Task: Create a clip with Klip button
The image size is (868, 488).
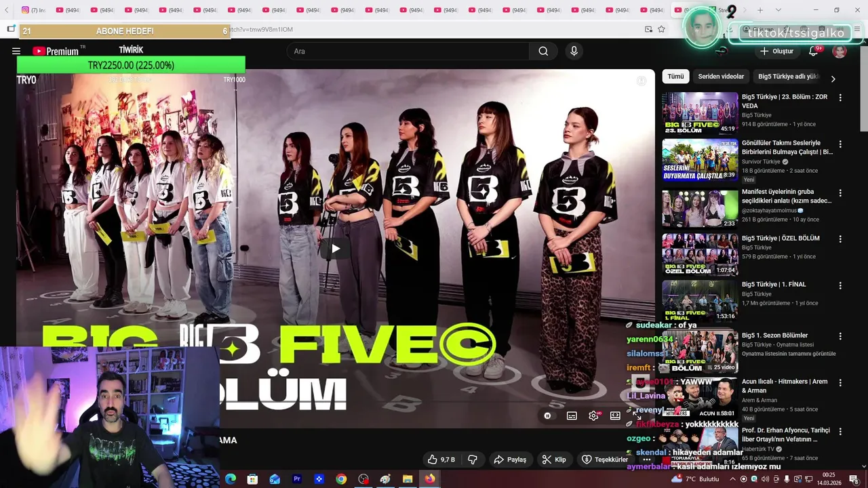Action: (x=554, y=460)
